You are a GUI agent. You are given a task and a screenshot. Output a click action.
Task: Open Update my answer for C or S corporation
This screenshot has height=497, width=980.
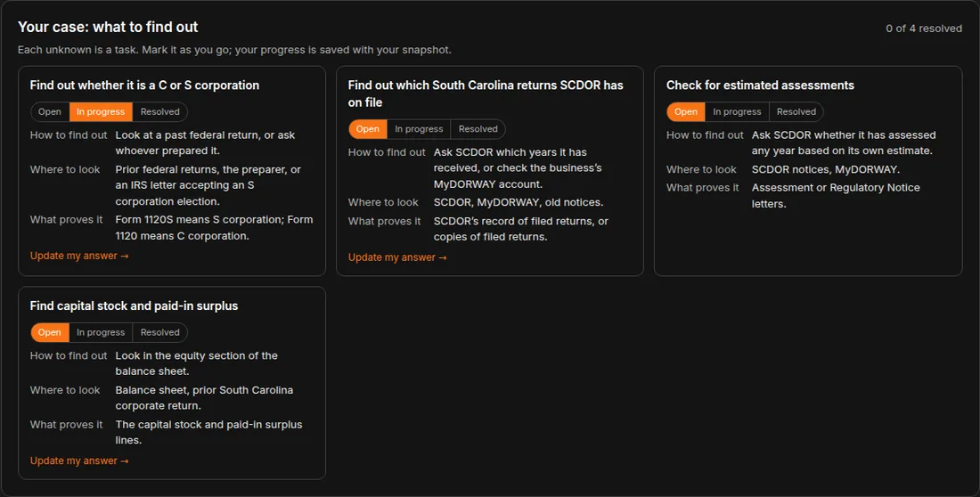tap(79, 256)
